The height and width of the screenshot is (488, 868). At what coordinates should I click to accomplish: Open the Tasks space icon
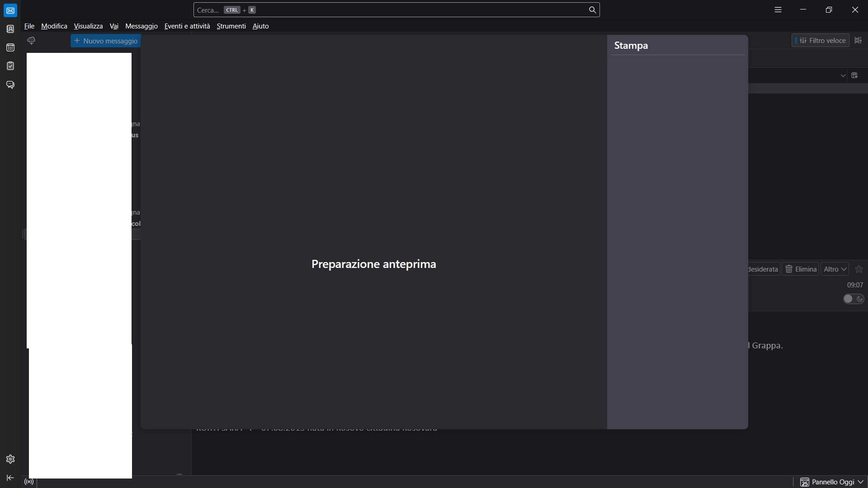click(10, 66)
